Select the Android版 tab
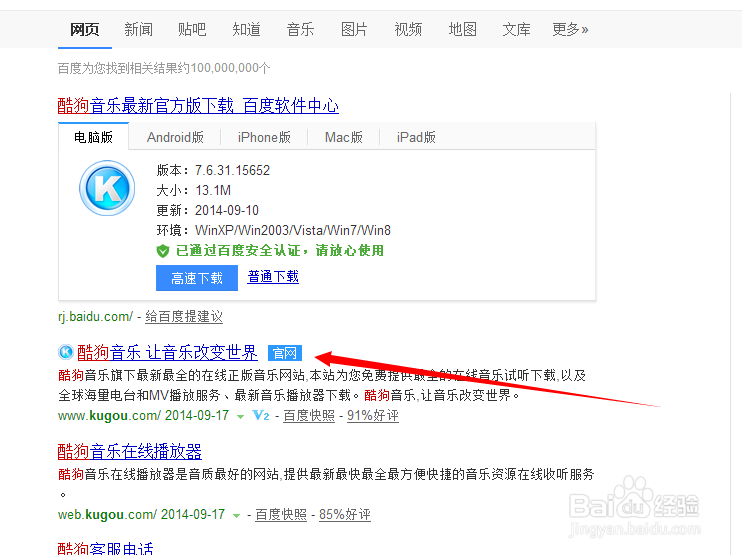 pos(175,137)
